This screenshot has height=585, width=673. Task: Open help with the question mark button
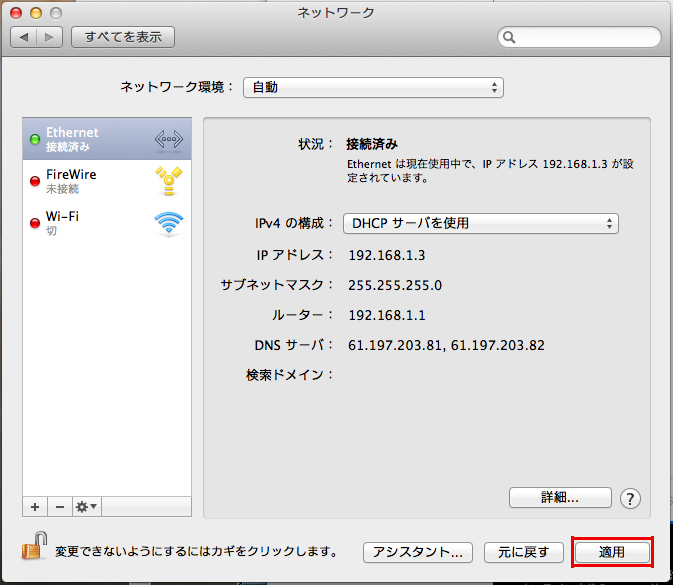coord(630,499)
